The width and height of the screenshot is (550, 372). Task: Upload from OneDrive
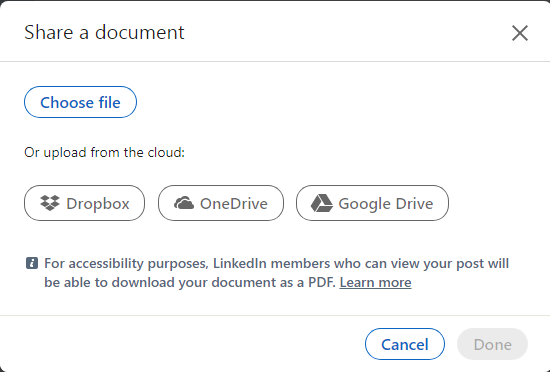(x=221, y=203)
